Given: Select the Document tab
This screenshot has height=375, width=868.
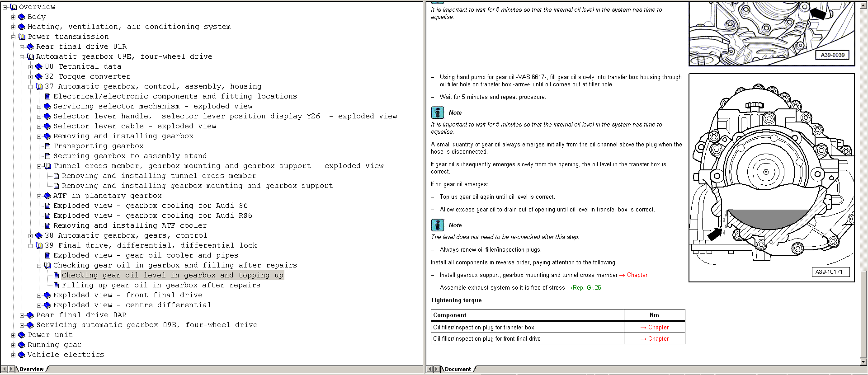Looking at the screenshot, I should [x=458, y=369].
